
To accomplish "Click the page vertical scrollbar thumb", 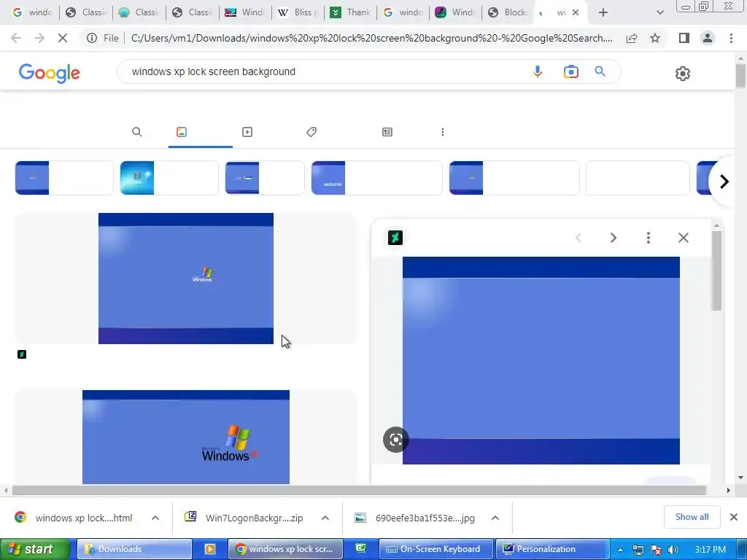I will pyautogui.click(x=740, y=76).
